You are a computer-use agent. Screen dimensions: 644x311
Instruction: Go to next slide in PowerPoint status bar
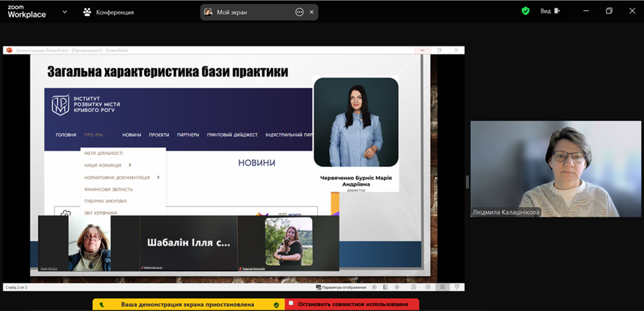(397, 287)
